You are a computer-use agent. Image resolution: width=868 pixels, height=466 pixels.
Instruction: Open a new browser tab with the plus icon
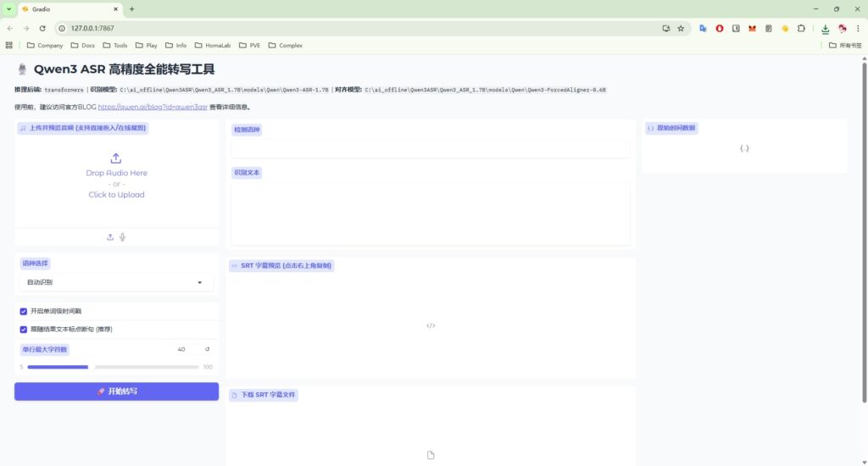[x=131, y=8]
